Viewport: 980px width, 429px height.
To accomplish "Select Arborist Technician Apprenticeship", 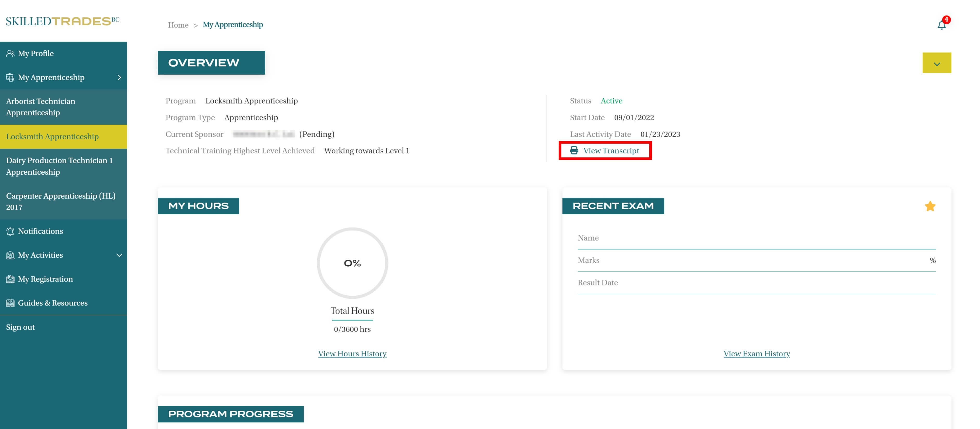I will coord(41,107).
